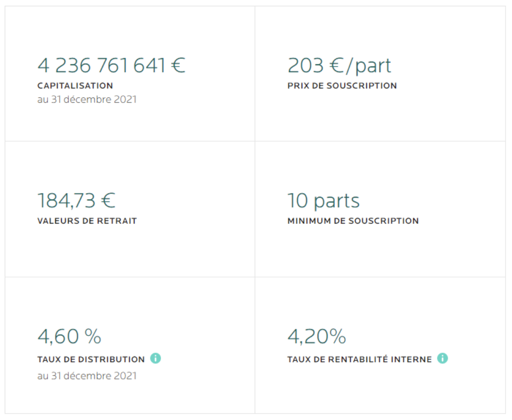Viewport: 512px width, 420px height.
Task: Click the TAUX DE DISTRIBUTION label
Action: coord(91,359)
